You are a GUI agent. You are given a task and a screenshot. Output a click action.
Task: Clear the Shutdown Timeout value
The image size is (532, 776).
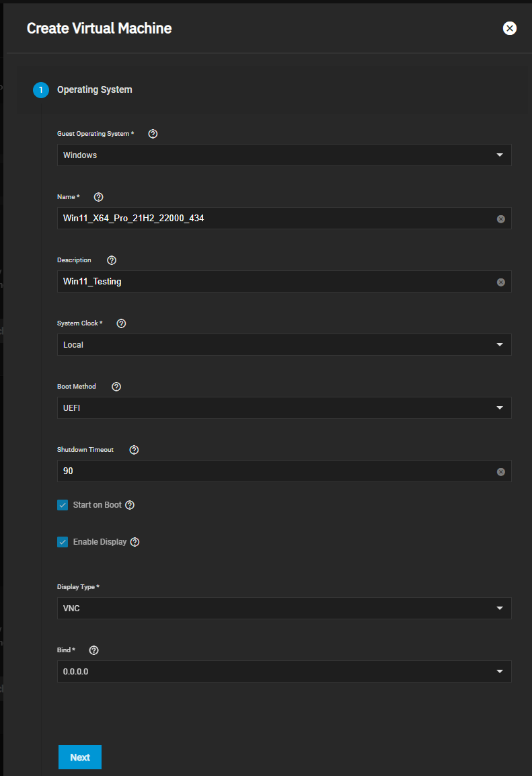(x=500, y=472)
